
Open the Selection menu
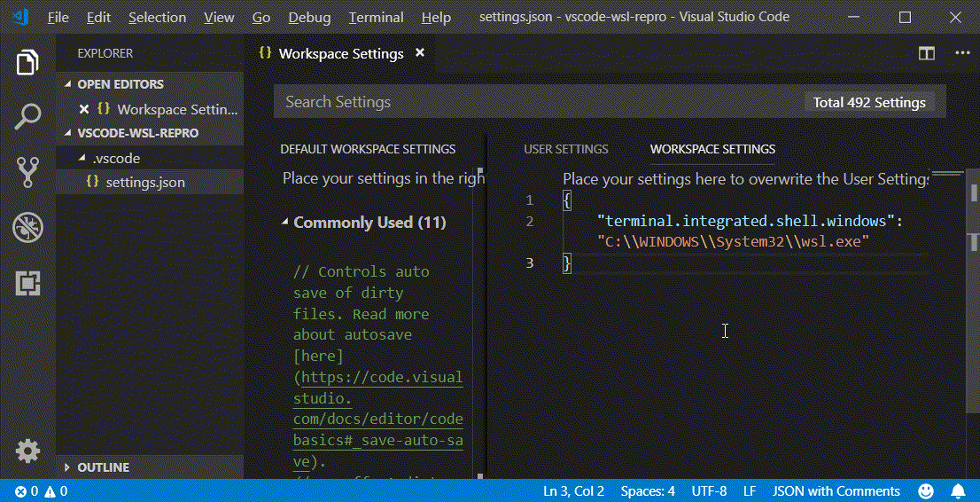(x=156, y=18)
